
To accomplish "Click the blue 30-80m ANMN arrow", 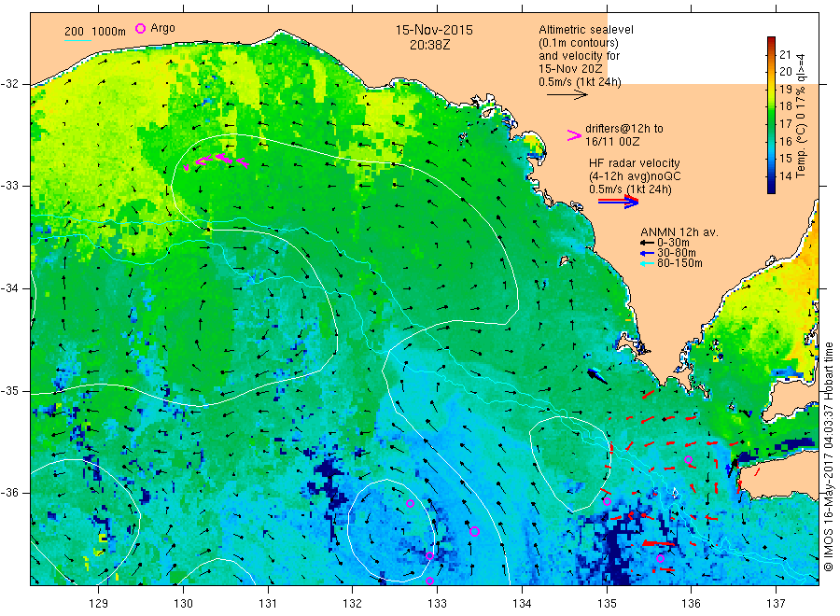I will [x=647, y=253].
